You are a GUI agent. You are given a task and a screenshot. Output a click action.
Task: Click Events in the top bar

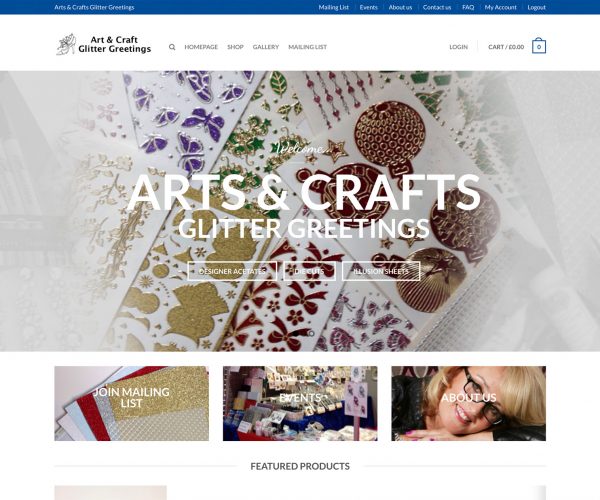click(368, 7)
